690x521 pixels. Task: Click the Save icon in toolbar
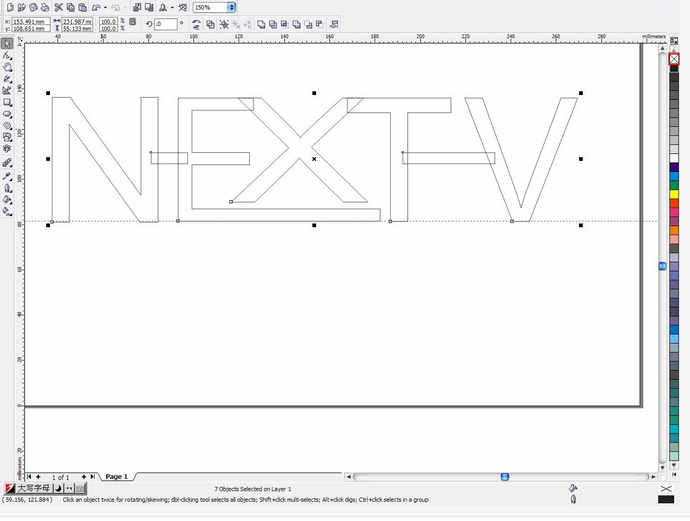(33, 7)
